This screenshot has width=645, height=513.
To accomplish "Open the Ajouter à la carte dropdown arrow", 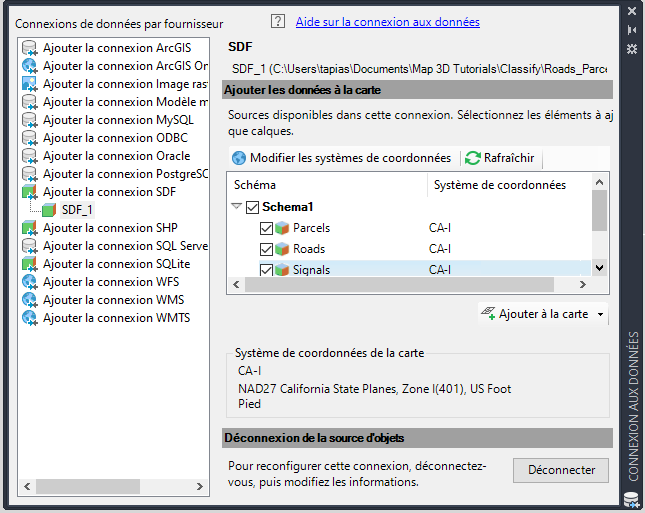I will click(x=601, y=314).
